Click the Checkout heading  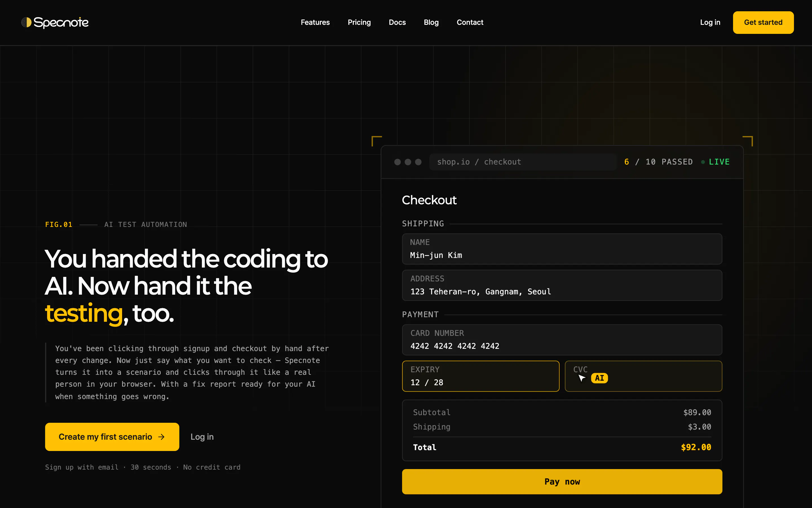pyautogui.click(x=429, y=200)
